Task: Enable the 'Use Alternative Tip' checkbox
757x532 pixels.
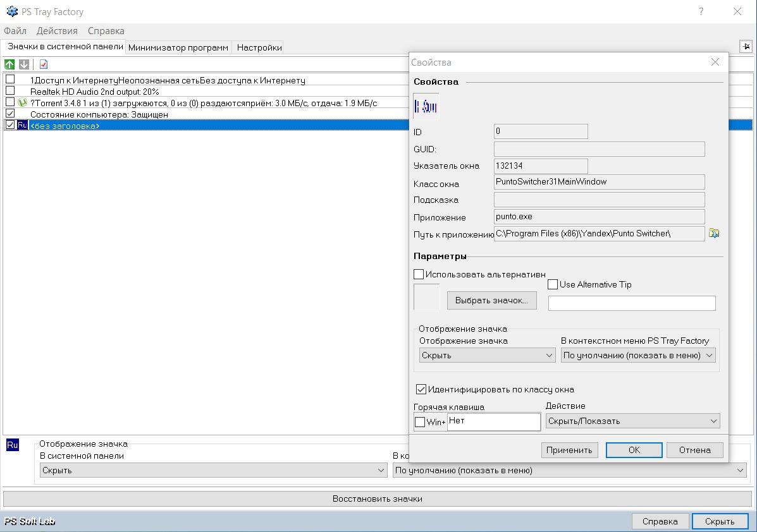Action: click(x=553, y=284)
